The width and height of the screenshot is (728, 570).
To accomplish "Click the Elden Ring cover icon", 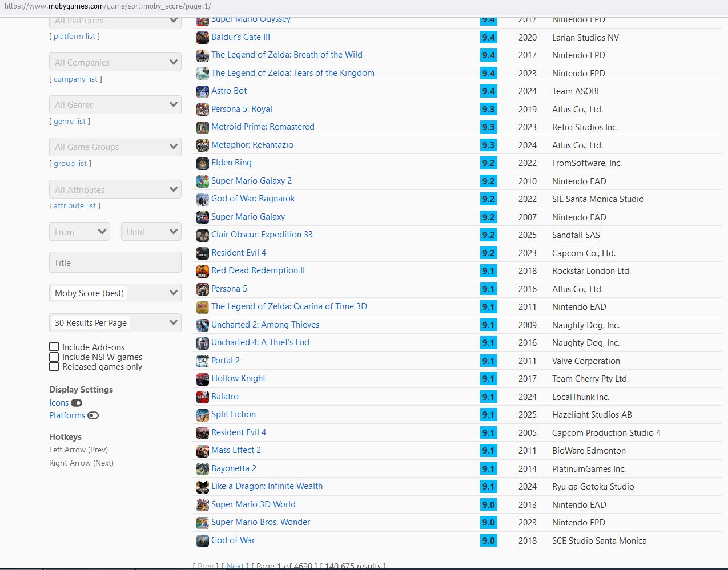I will point(203,163).
